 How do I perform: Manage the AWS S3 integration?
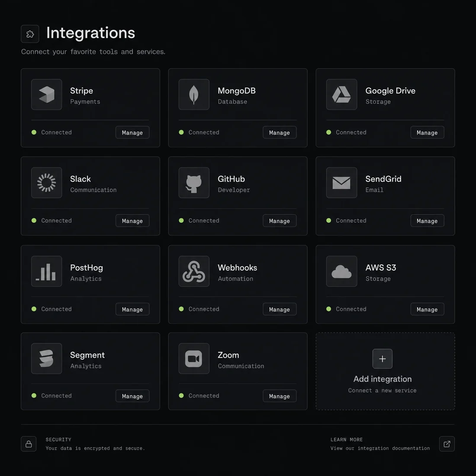[427, 309]
